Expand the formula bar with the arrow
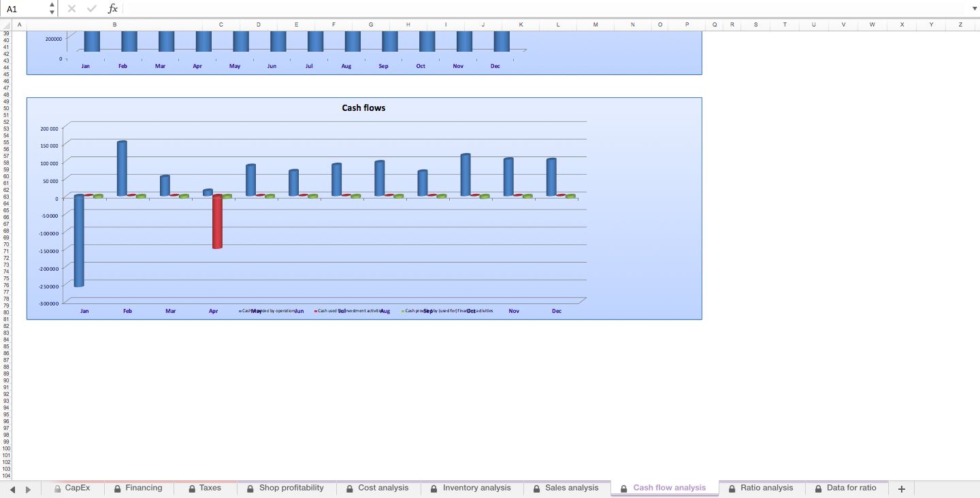980x498 pixels. (x=975, y=8)
